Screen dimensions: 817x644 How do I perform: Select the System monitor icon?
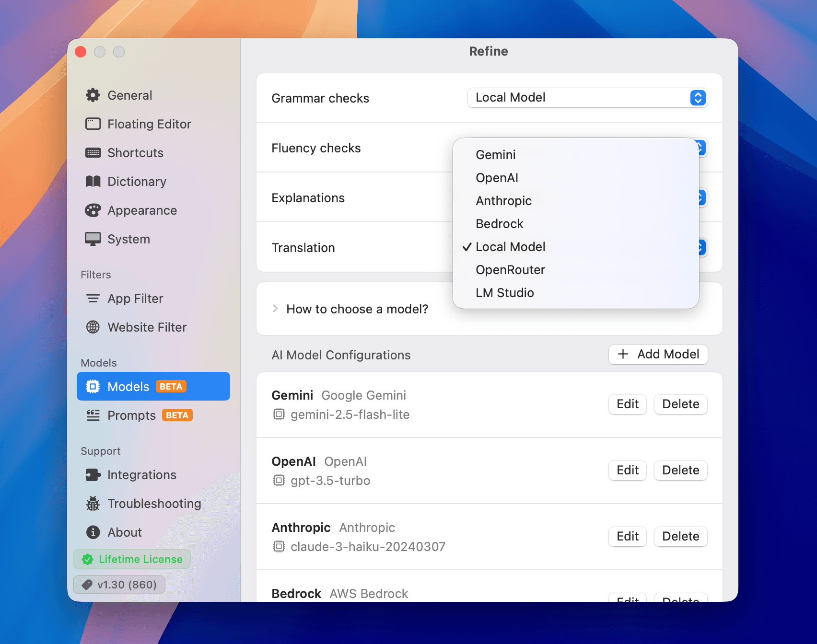pos(93,239)
